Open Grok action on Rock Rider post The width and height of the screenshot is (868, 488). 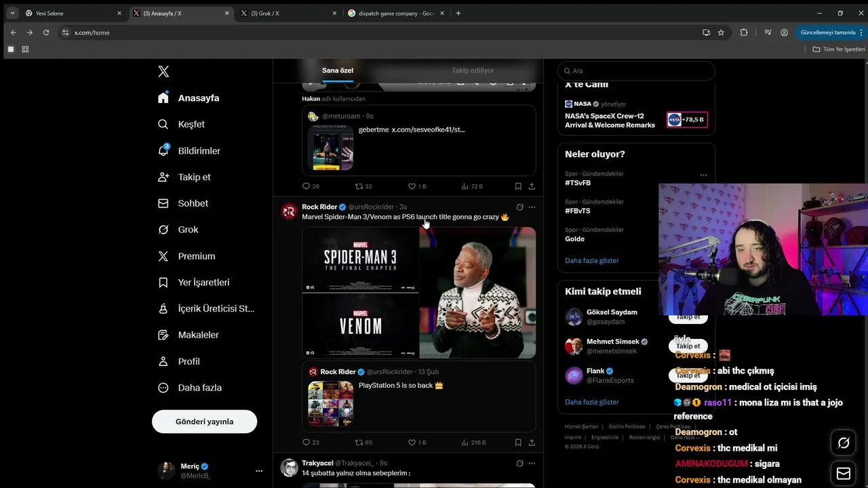click(519, 207)
